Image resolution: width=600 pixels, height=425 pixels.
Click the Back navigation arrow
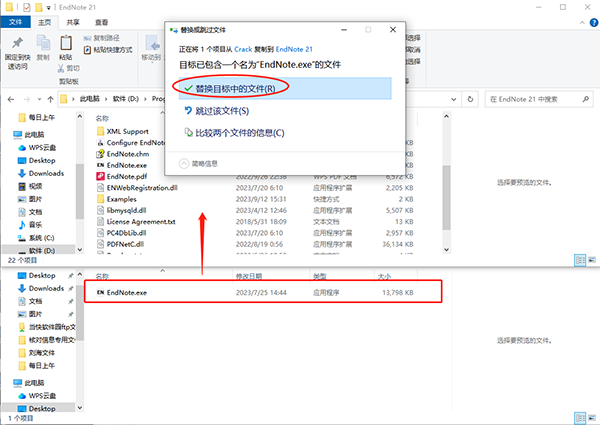11,99
